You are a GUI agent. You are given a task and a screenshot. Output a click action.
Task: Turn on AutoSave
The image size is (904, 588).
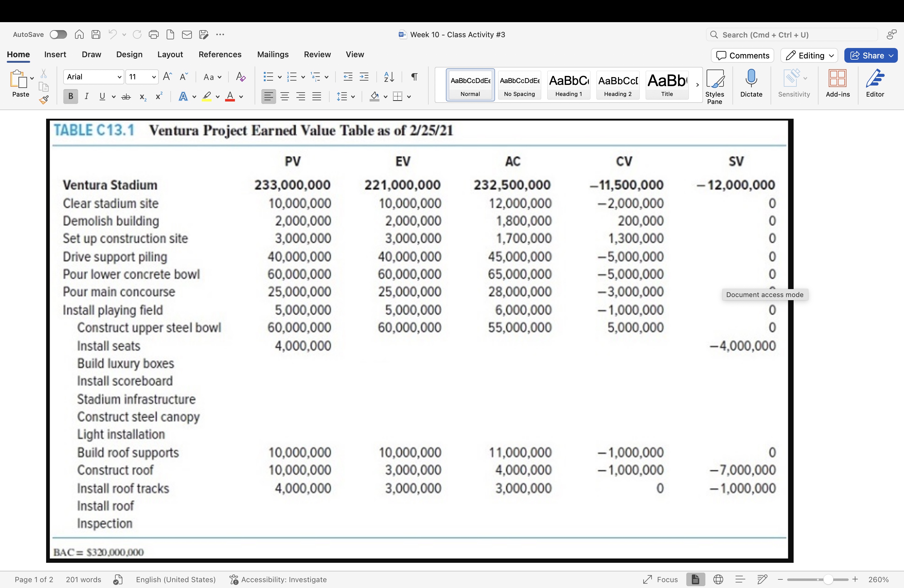pos(58,34)
